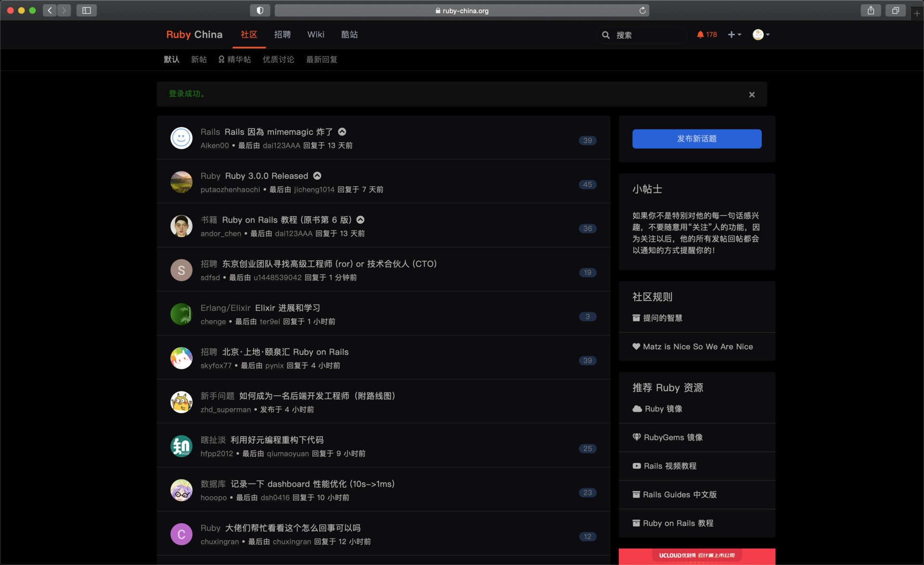Click chenge's green leaf avatar
This screenshot has height=565, width=924.
tap(181, 314)
